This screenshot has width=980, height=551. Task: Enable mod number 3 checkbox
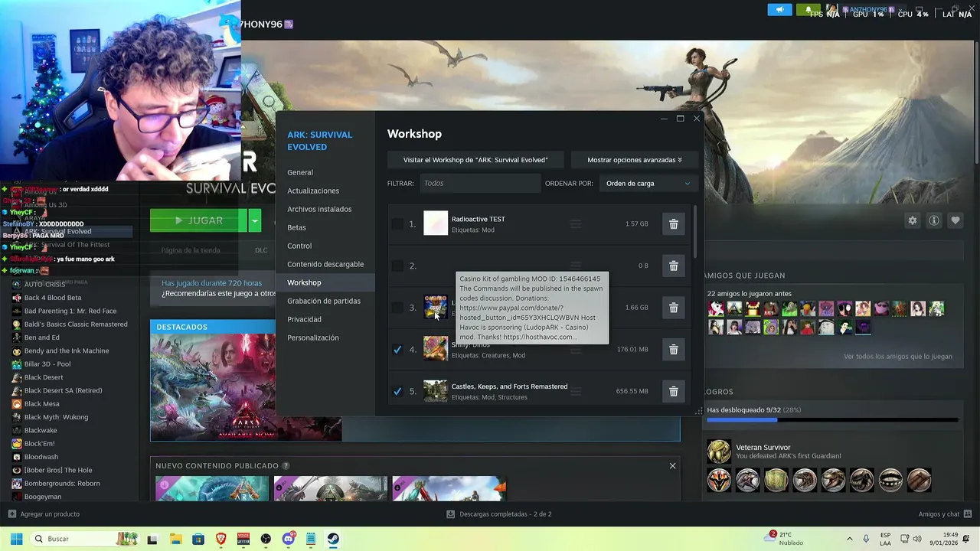397,308
